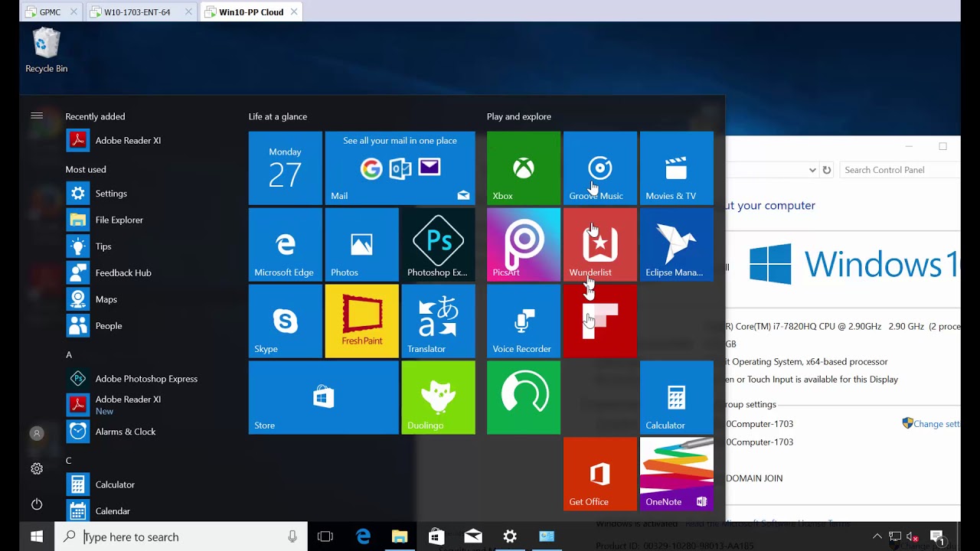Open the PicsArt tile

click(524, 245)
